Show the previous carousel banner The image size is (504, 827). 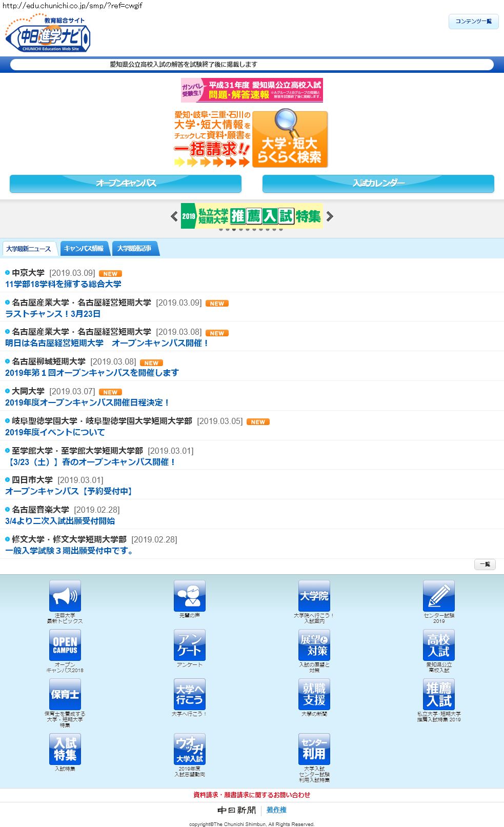(x=174, y=216)
